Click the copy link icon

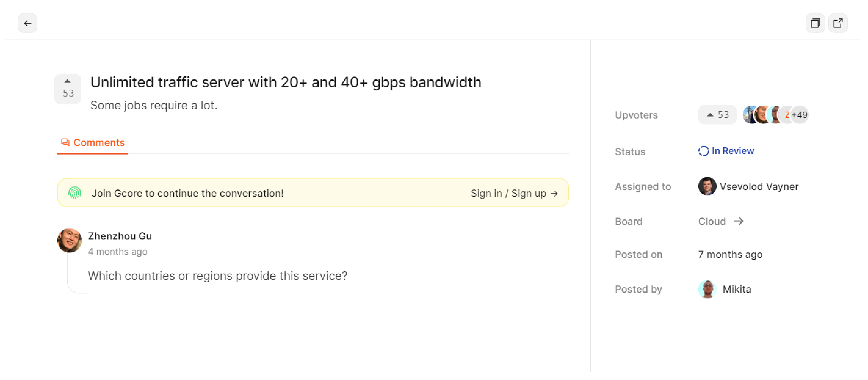coord(815,23)
